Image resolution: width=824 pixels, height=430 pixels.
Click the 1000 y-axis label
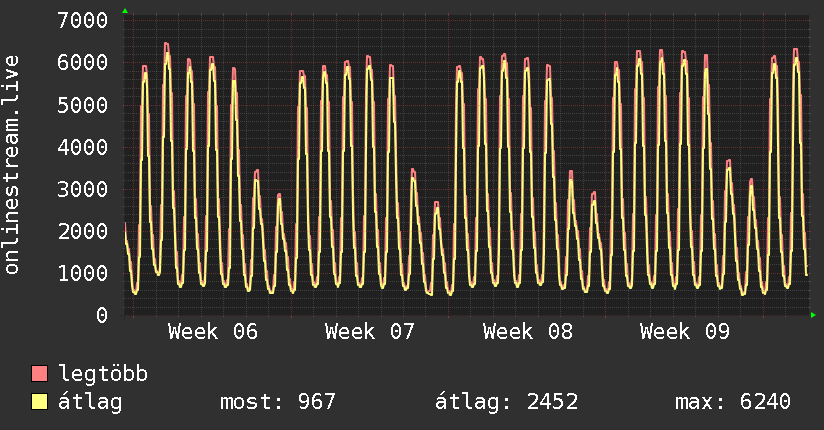83,273
